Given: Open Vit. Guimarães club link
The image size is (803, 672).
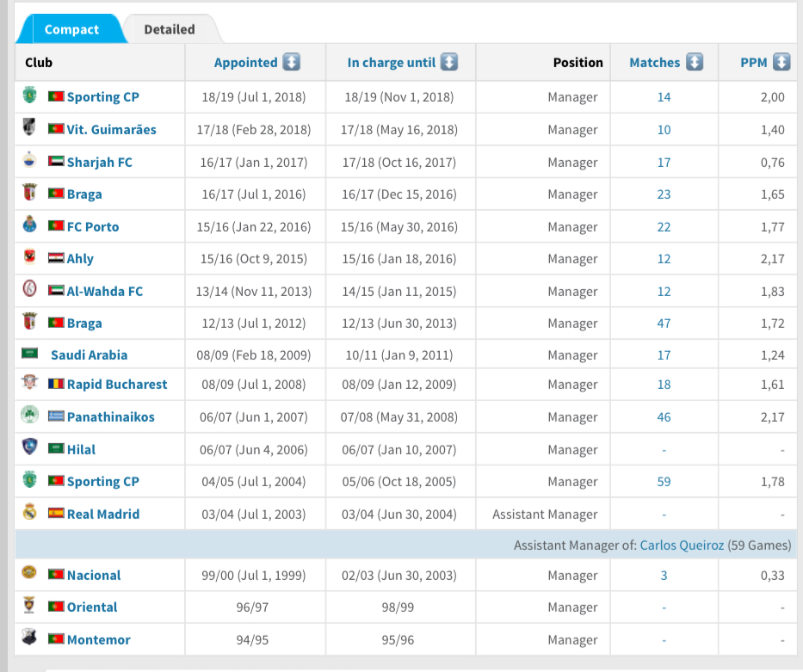Looking at the screenshot, I should pos(112,129).
